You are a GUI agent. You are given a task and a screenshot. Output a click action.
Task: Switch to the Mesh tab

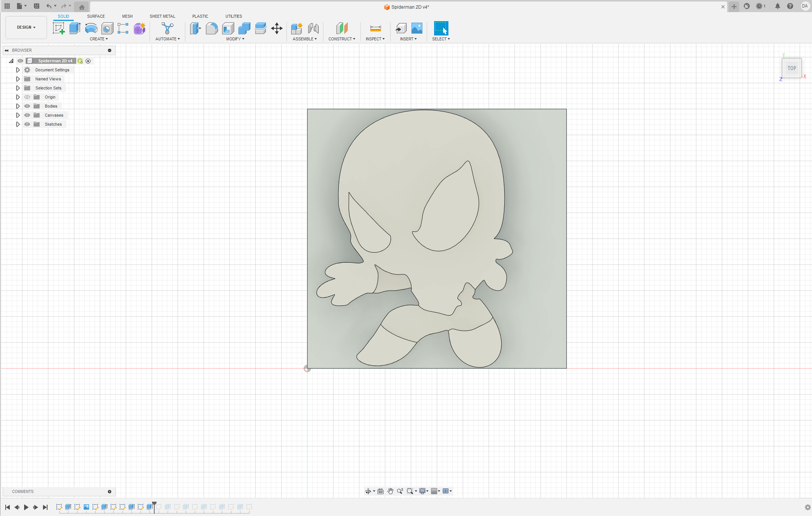[127, 16]
